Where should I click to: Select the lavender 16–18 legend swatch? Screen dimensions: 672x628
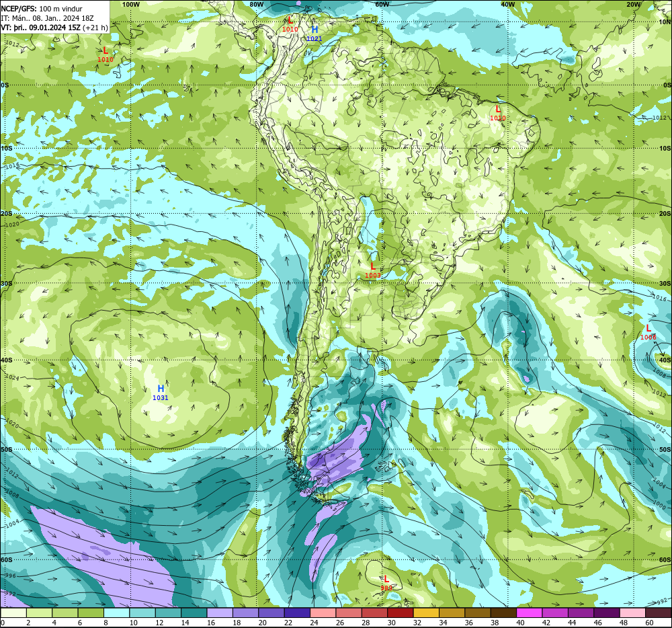[220, 613]
